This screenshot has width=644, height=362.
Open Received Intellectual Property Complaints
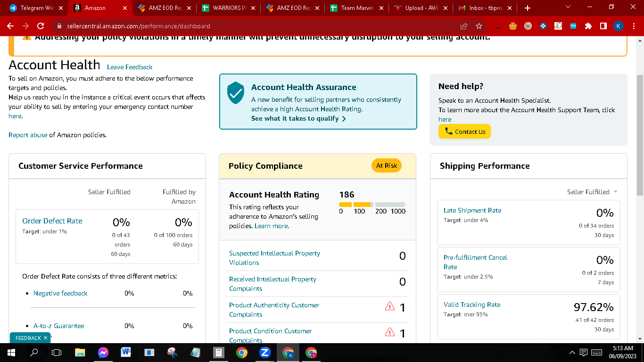(272, 284)
